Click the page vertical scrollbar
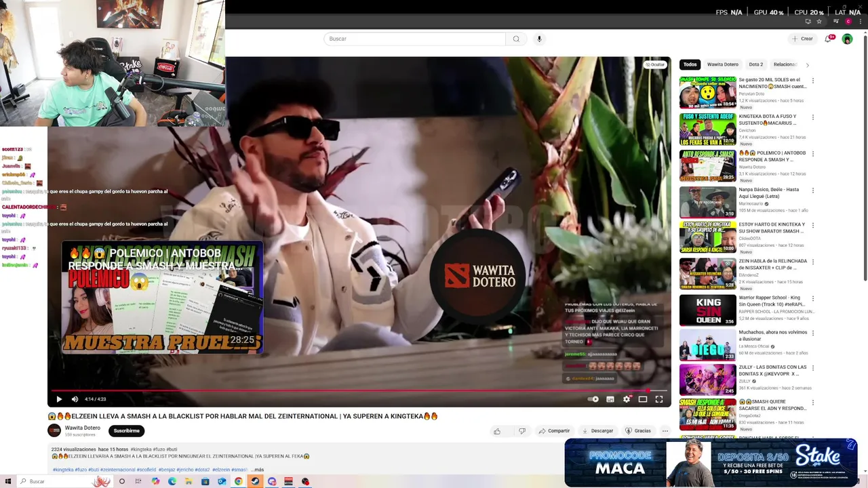The width and height of the screenshot is (868, 488). coord(864,156)
